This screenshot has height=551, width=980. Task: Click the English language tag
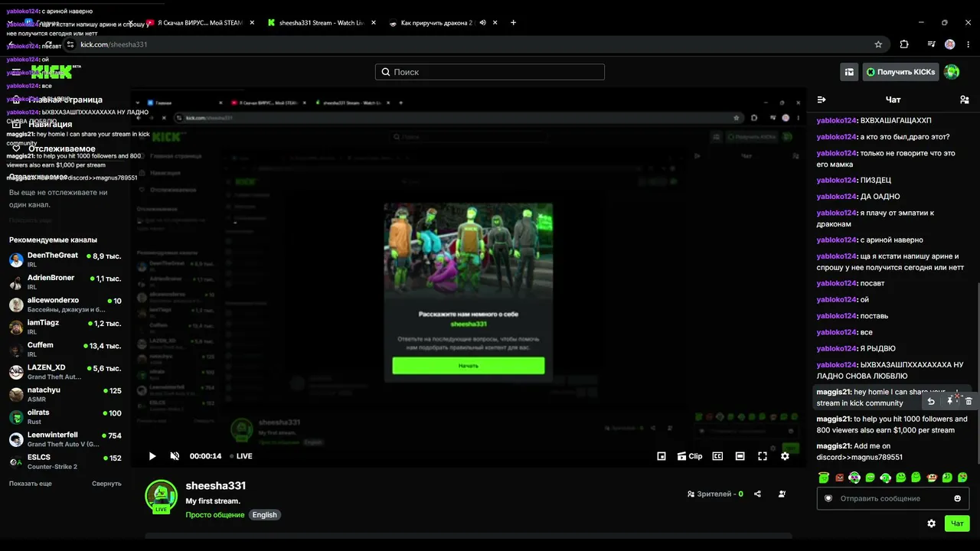265,515
